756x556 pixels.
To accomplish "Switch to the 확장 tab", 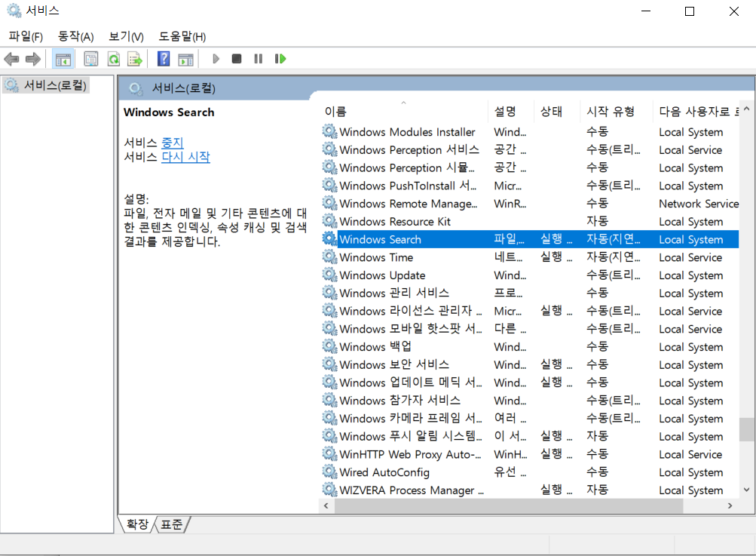I will (137, 524).
